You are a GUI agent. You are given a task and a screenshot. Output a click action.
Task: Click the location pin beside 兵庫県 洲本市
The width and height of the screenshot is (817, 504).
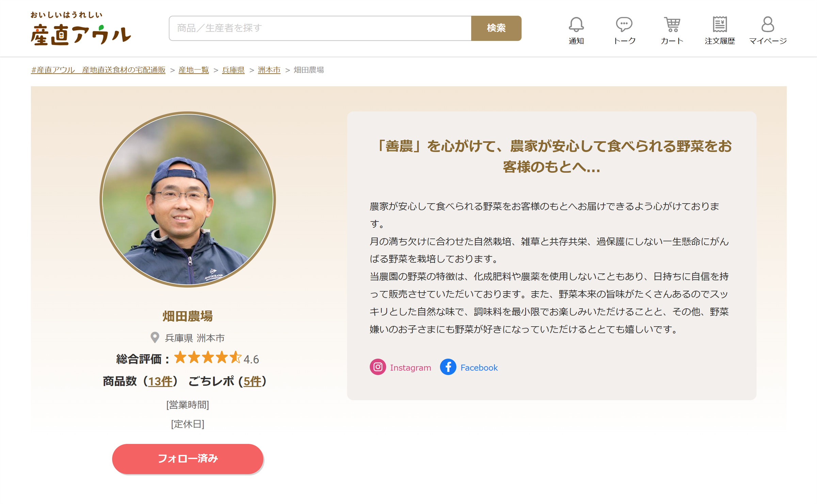point(155,337)
